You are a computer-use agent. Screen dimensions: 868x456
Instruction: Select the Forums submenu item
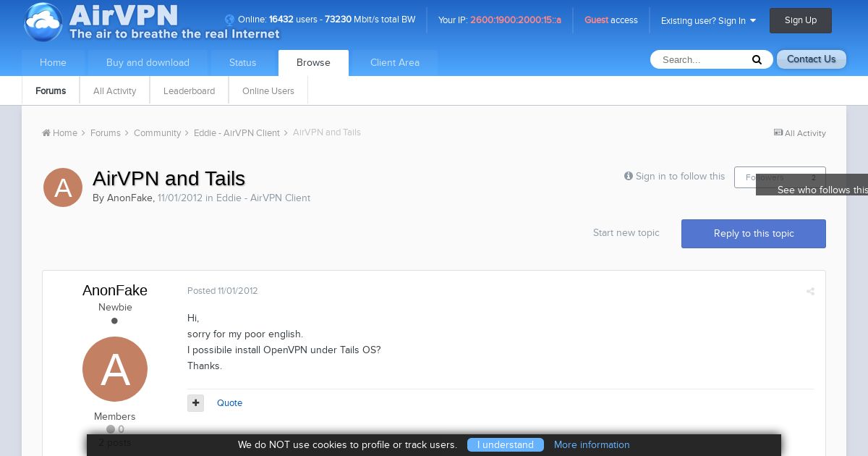point(51,91)
